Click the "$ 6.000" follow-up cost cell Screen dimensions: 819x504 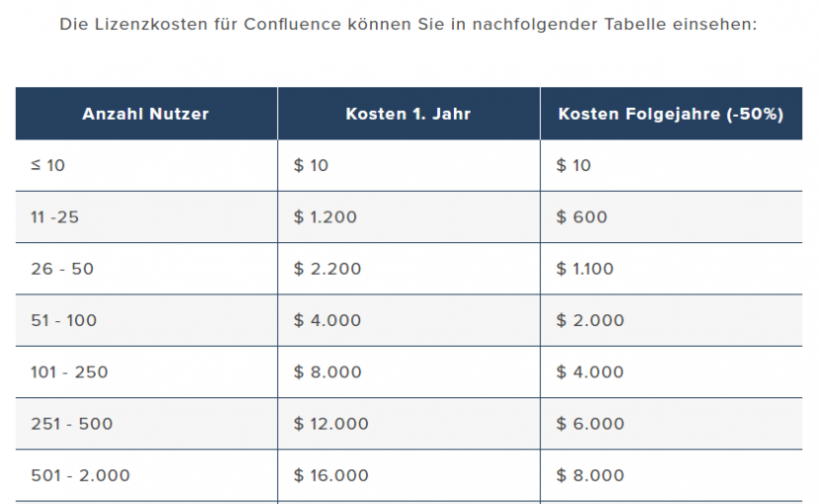click(x=591, y=424)
